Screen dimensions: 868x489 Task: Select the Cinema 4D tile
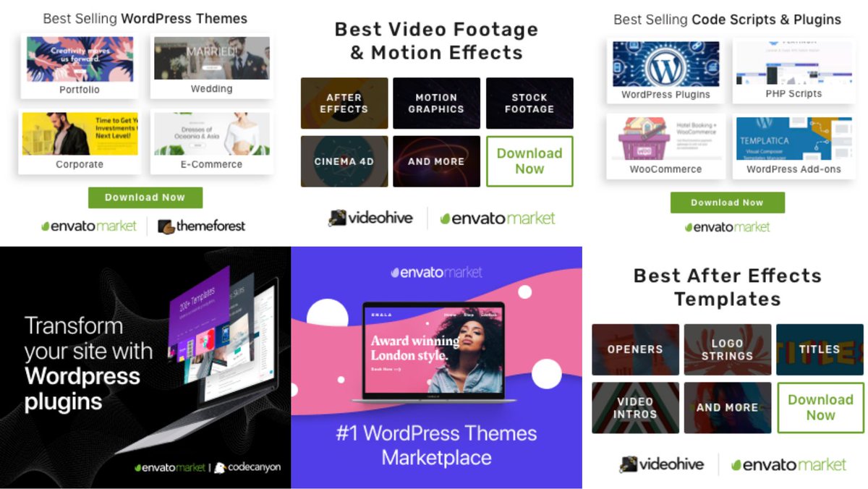[344, 161]
